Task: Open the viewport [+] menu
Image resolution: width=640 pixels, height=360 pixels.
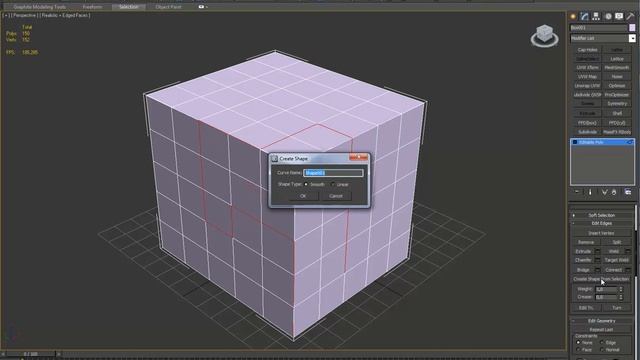Action: point(6,16)
